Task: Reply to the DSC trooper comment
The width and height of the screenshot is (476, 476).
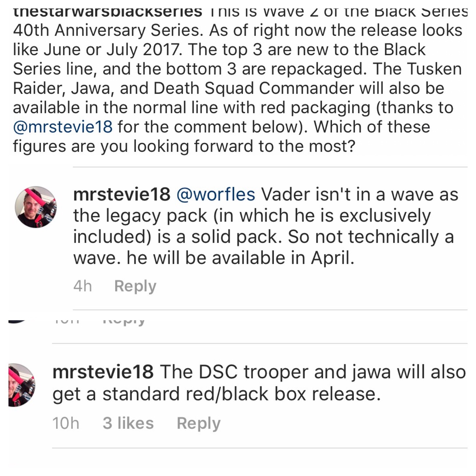Action: tap(199, 424)
